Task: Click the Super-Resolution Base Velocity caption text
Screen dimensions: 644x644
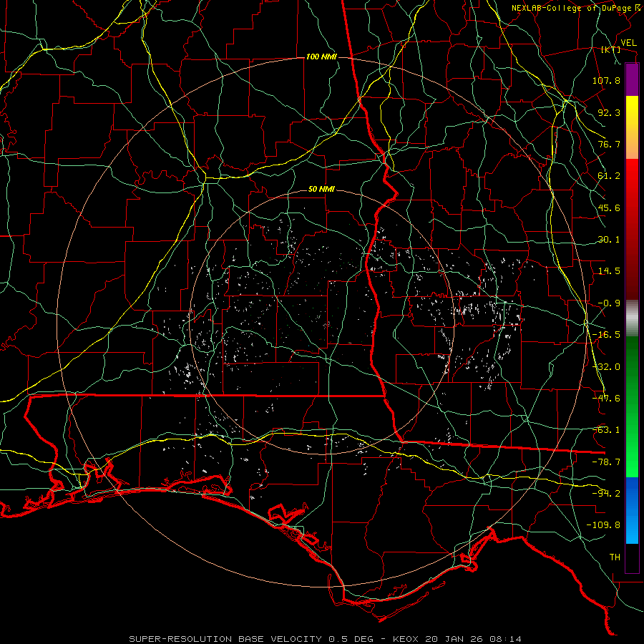Action: click(326, 639)
